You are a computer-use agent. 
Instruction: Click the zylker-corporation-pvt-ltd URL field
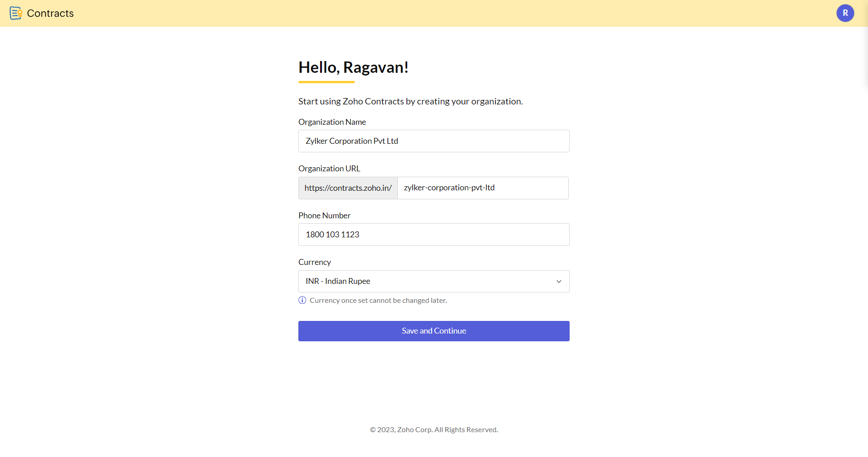coord(482,188)
